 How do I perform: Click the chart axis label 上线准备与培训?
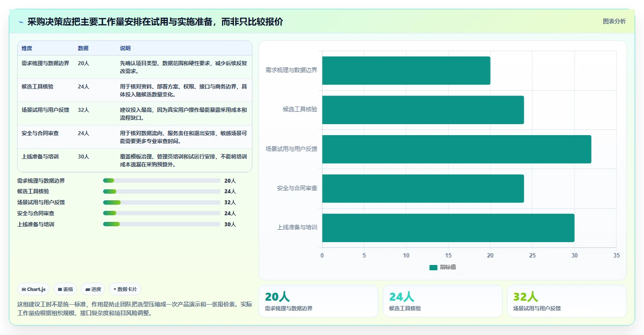[297, 228]
